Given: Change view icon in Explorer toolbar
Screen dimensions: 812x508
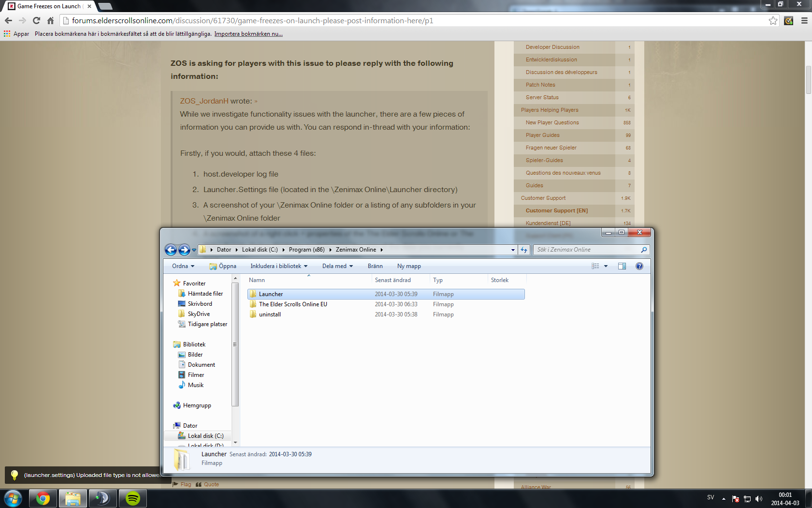Looking at the screenshot, I should click(595, 266).
